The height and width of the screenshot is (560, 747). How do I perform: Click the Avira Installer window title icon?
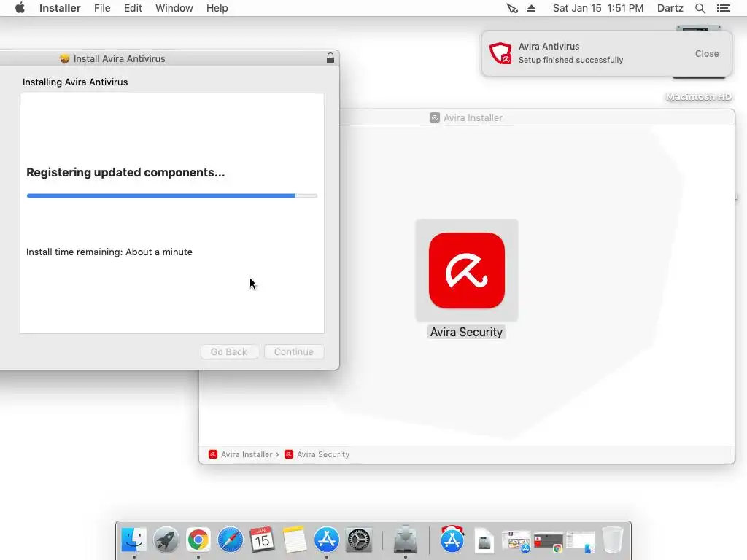tap(435, 117)
